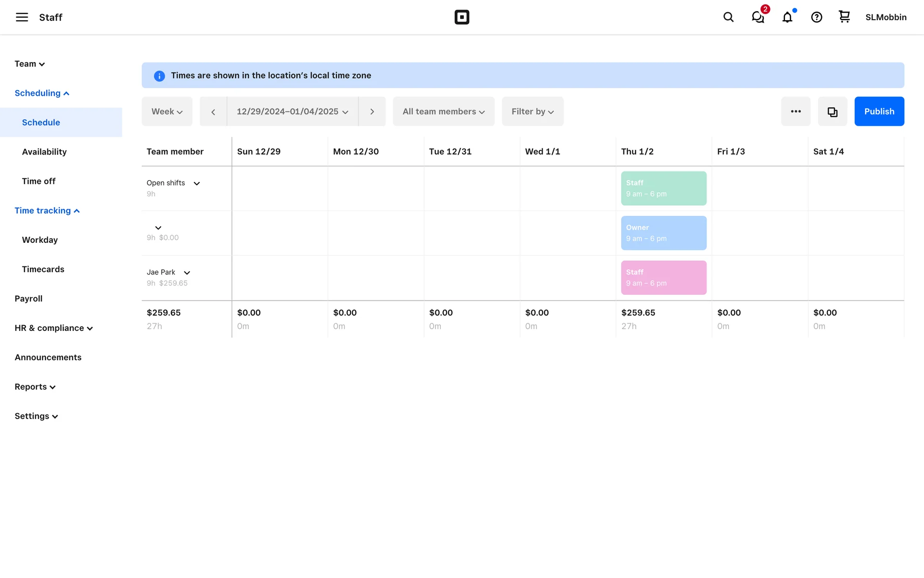Open messages with unread badge

[x=758, y=17]
